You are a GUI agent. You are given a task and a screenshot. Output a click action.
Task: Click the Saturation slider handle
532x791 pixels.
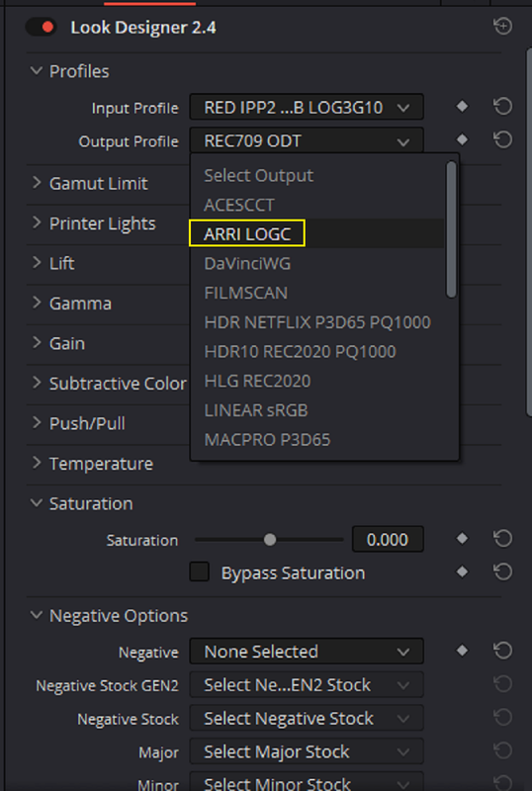pos(270,539)
